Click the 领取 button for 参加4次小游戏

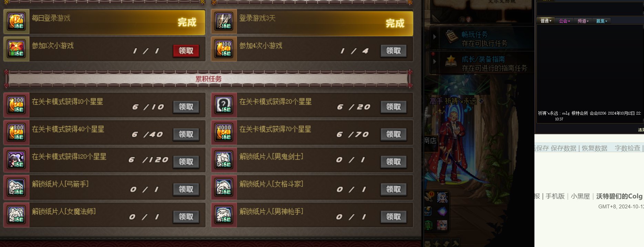393,51
